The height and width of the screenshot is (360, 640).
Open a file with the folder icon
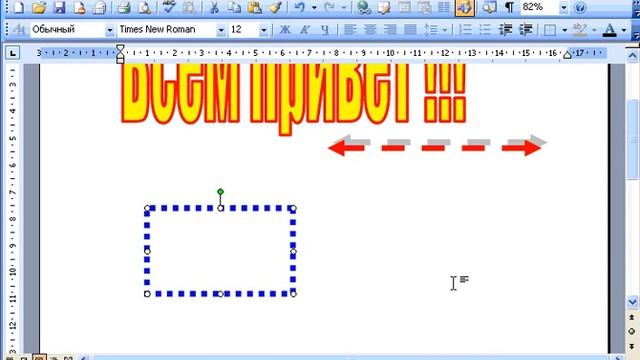[39, 7]
